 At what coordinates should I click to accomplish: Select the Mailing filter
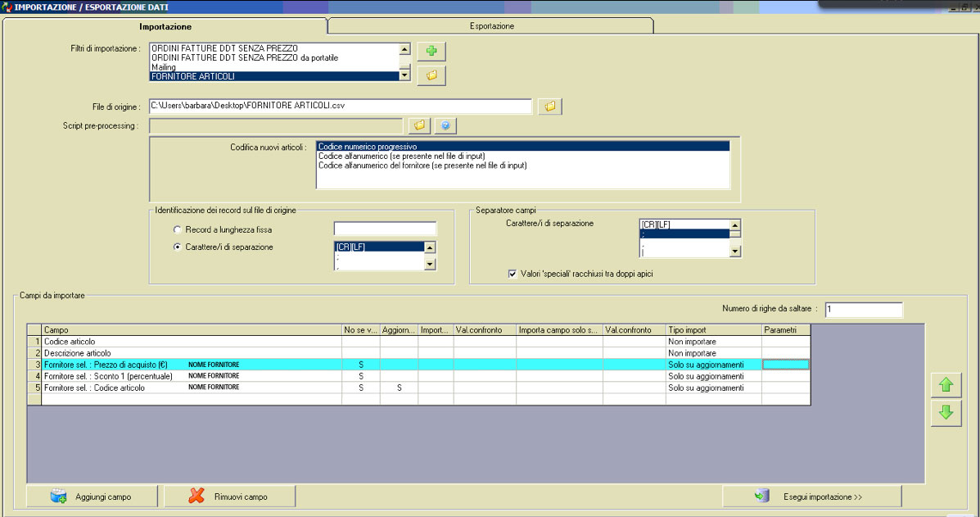click(x=273, y=67)
